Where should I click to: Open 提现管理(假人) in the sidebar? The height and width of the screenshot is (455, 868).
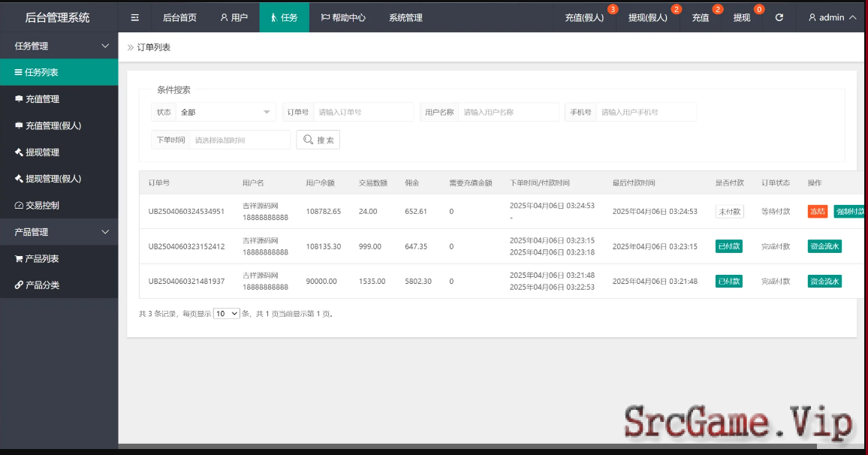coord(59,179)
